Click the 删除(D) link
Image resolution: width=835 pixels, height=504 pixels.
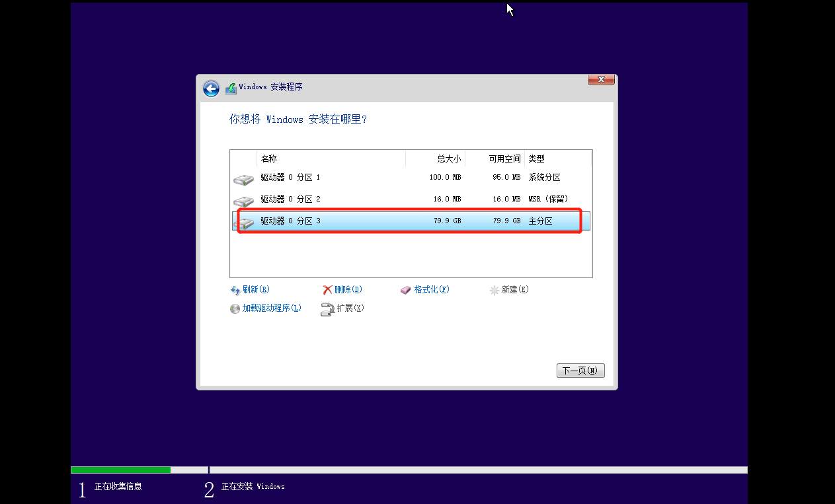tap(348, 290)
